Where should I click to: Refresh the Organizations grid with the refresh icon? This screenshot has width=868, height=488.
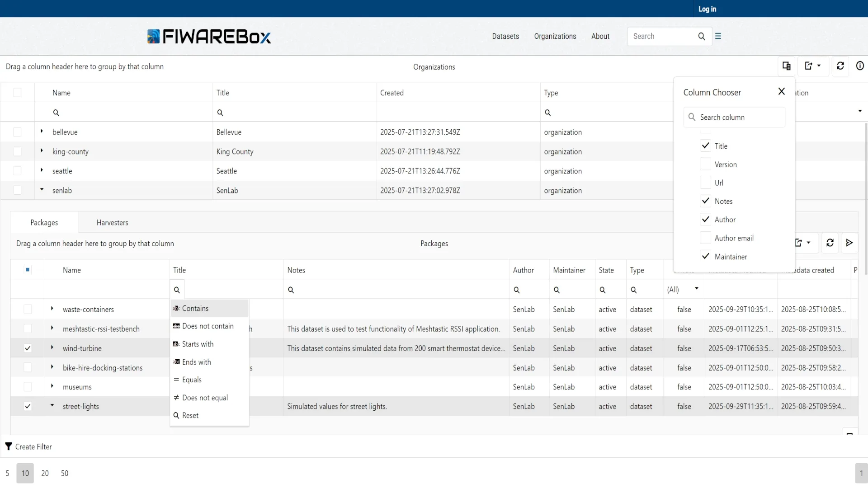point(840,66)
